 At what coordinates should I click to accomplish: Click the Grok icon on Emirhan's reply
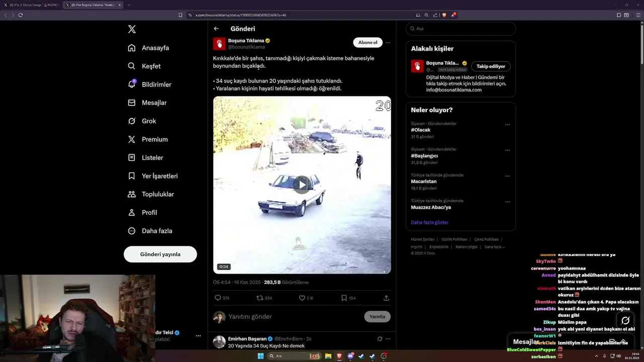(380, 339)
